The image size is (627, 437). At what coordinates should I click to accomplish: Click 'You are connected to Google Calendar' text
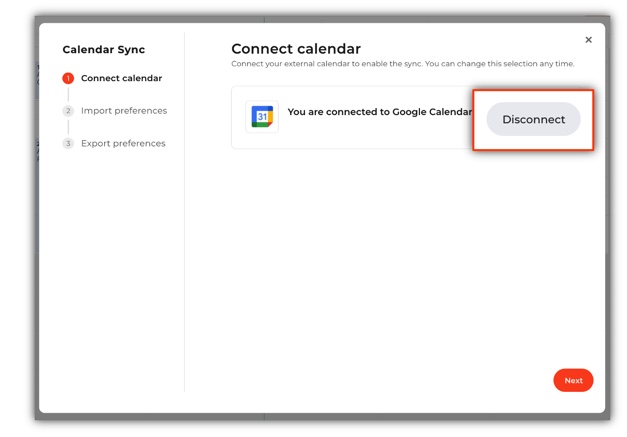[x=379, y=112]
